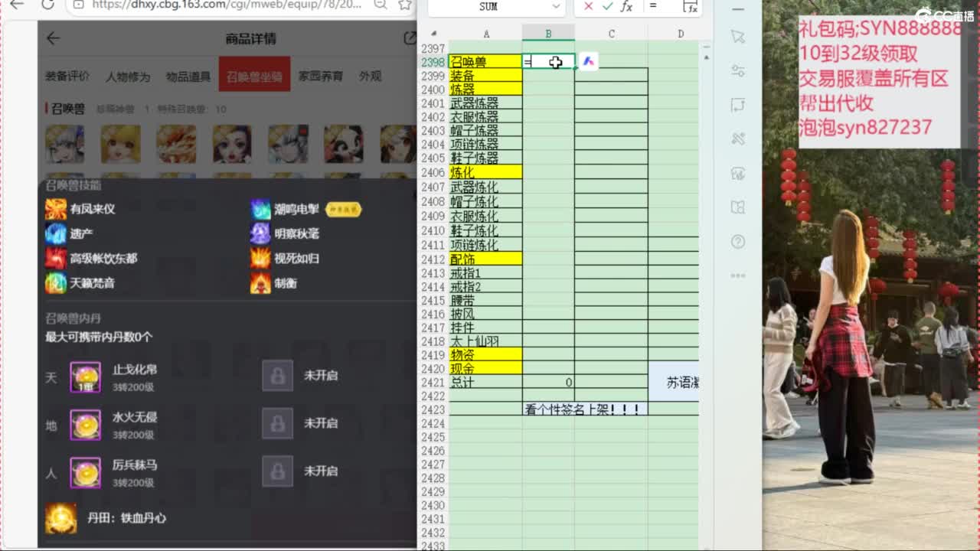This screenshot has width=980, height=551.
Task: Cancel the formula entry with X
Action: click(x=588, y=7)
